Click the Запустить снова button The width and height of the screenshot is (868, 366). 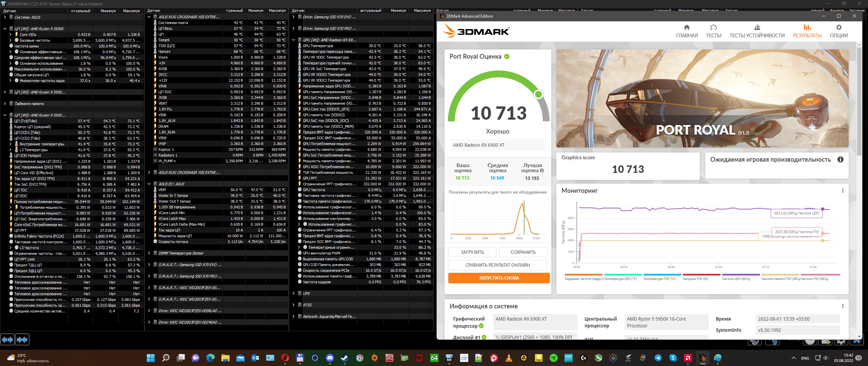[x=499, y=278]
